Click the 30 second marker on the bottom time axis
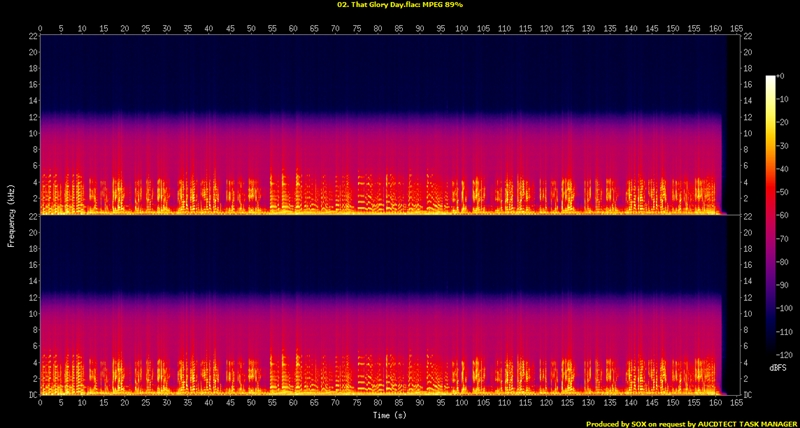Viewport: 800px width, 428px height. tap(166, 403)
